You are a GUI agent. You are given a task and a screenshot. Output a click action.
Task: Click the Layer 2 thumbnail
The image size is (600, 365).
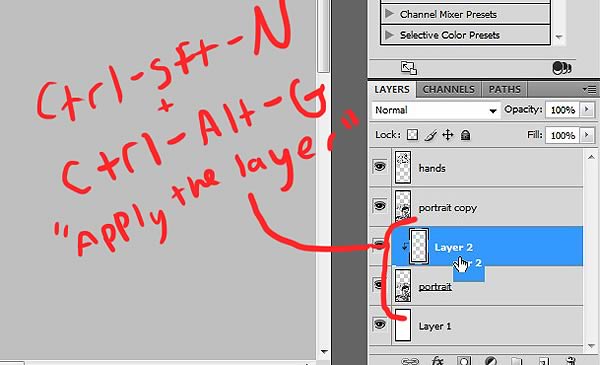point(419,246)
